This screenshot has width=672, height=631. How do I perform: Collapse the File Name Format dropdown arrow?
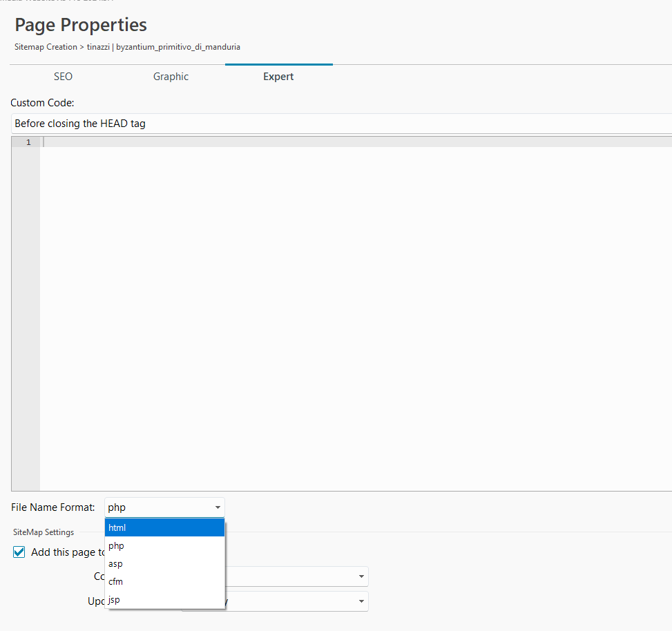point(218,507)
